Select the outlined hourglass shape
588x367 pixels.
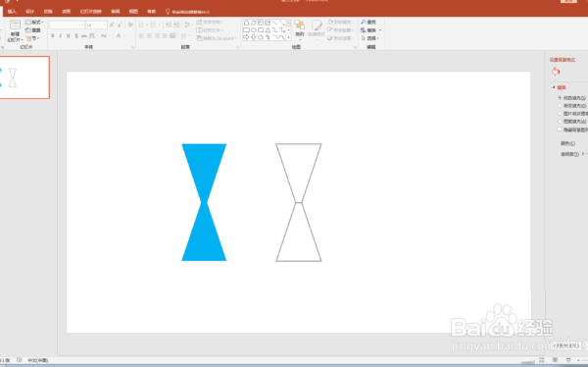click(x=299, y=202)
